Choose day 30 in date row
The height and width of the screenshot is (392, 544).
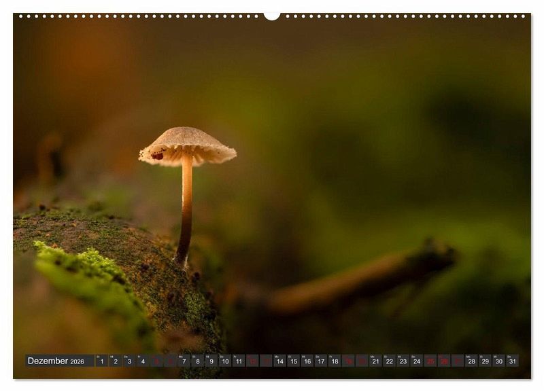coord(498,361)
